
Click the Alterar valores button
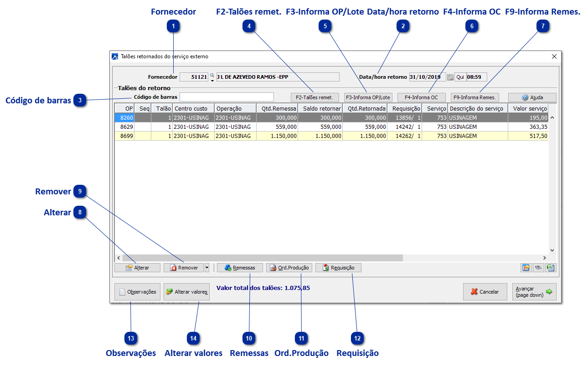(x=187, y=292)
